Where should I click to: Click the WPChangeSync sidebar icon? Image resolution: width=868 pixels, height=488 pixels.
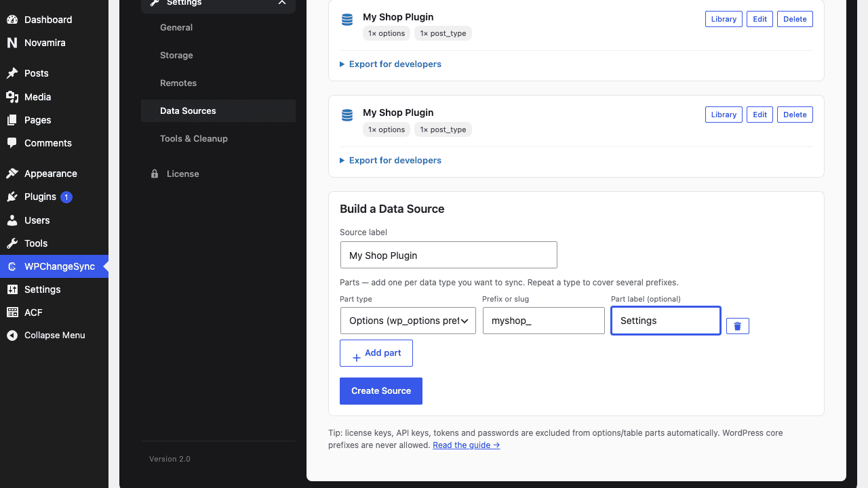(12, 266)
